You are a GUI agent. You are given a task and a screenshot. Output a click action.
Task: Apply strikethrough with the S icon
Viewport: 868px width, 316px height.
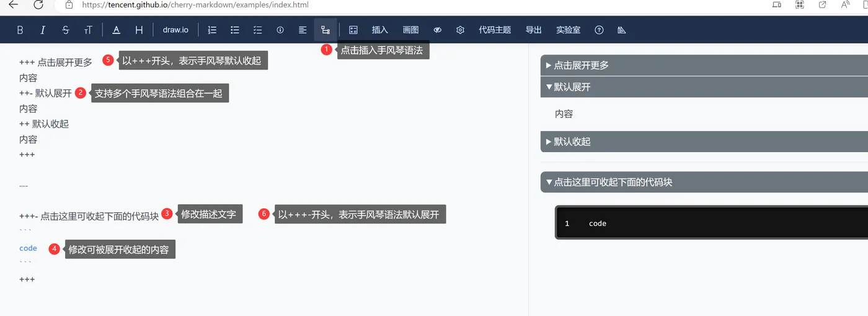point(66,30)
